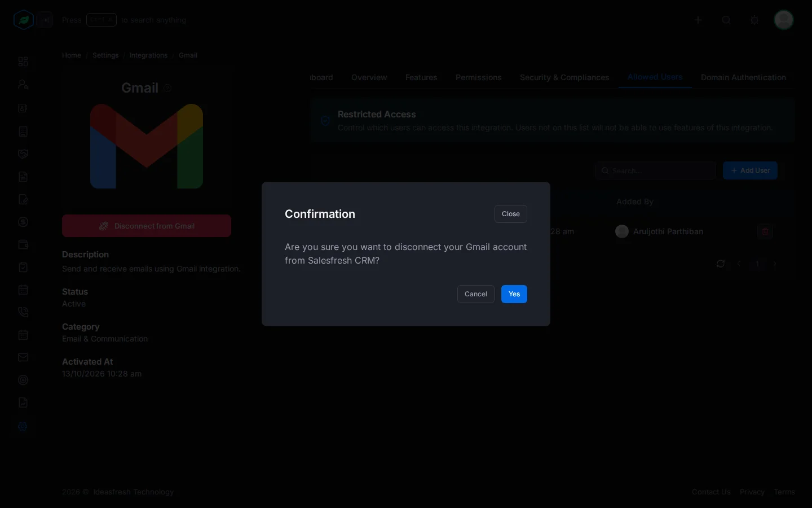The height and width of the screenshot is (508, 812).
Task: Confirm disconnect by clicking Yes
Action: (514, 294)
